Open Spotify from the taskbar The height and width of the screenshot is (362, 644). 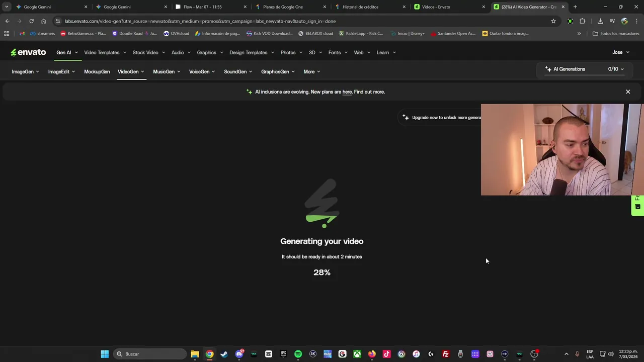(298, 354)
